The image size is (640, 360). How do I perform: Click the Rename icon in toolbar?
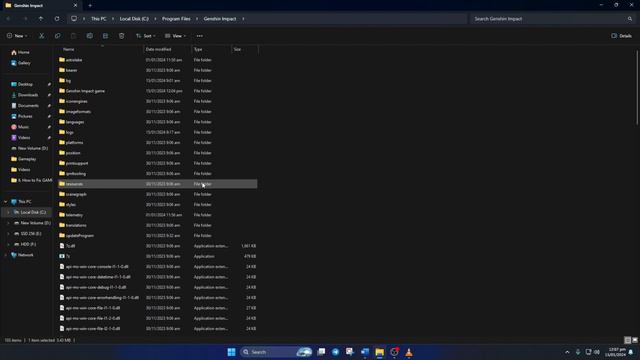click(x=89, y=36)
